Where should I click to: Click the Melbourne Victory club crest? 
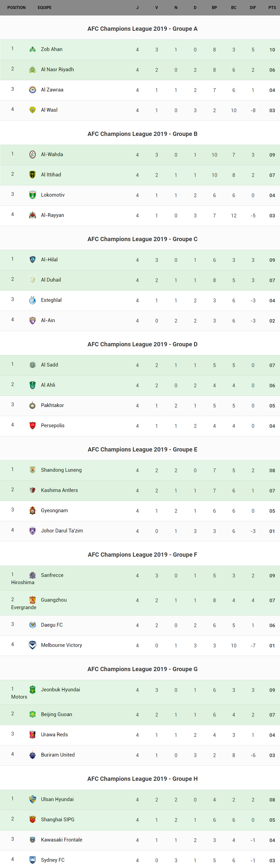[x=32, y=645]
